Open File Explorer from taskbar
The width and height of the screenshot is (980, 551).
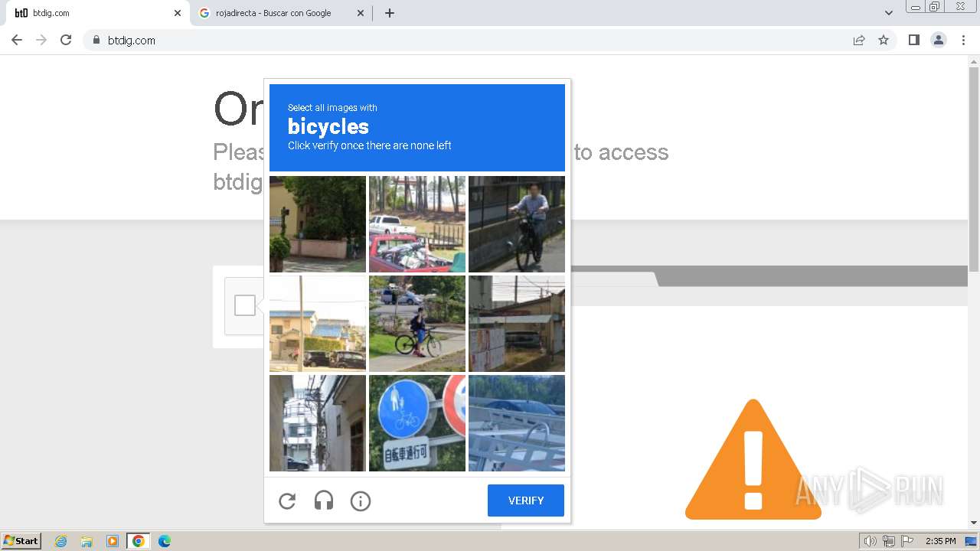click(87, 541)
